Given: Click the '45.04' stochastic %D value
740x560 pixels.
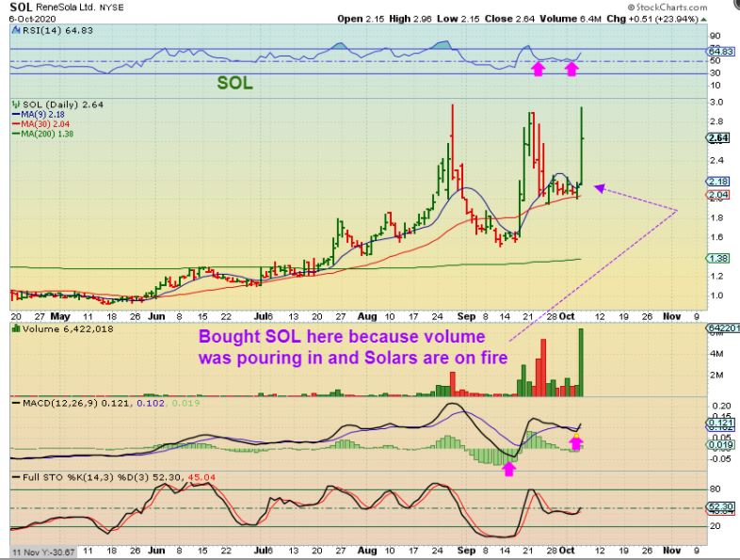Looking at the screenshot, I should (x=201, y=477).
